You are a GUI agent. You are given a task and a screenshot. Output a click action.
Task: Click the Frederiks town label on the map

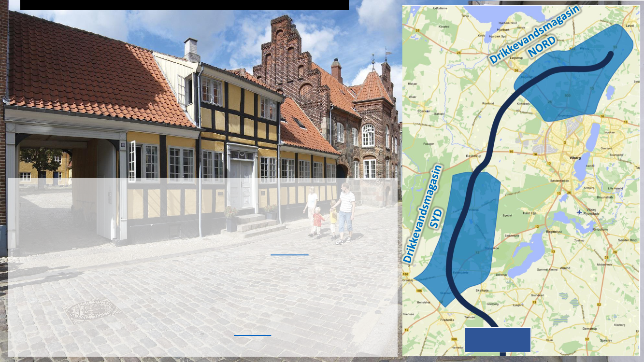point(447,320)
